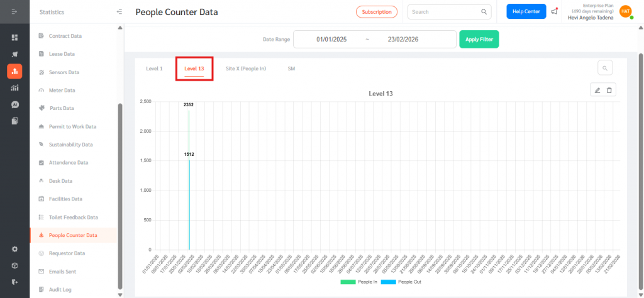Viewport: 644px width, 298px height.
Task: Open the end date picker 23/02/2026
Action: click(403, 39)
